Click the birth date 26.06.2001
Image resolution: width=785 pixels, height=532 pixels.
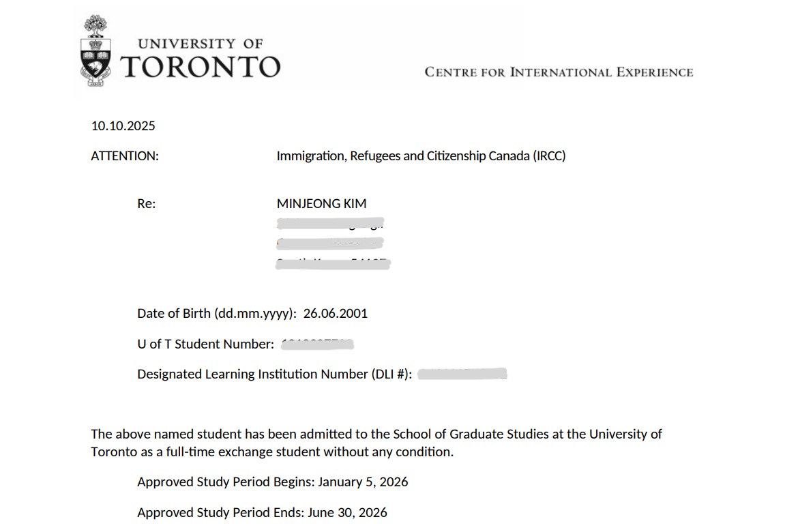point(336,313)
